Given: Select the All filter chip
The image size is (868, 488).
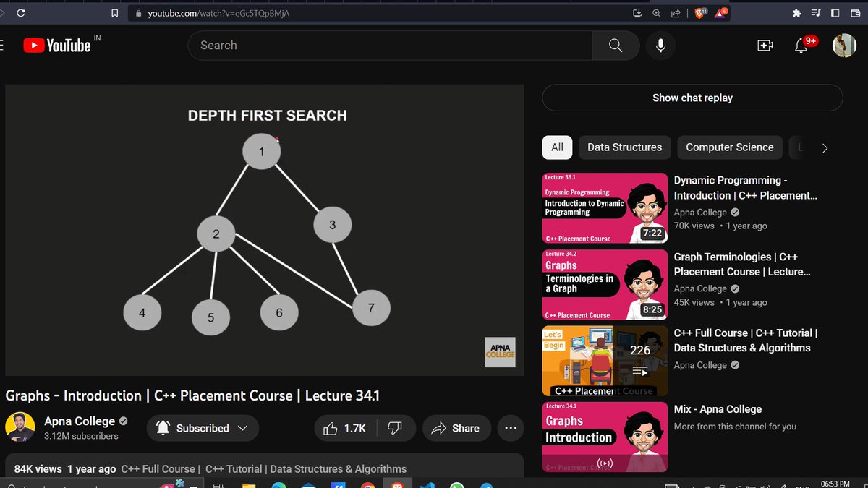Looking at the screenshot, I should pos(557,147).
